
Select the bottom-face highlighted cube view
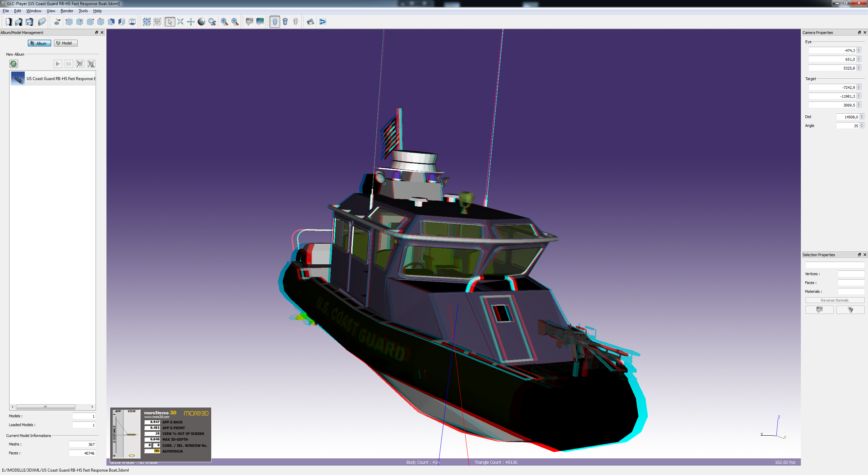(132, 22)
